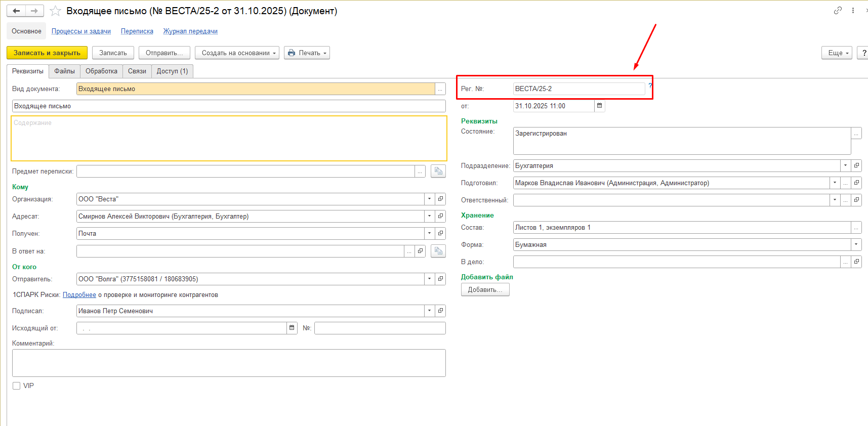Open the Получен value with its open icon
The height and width of the screenshot is (426, 868).
[x=440, y=233]
